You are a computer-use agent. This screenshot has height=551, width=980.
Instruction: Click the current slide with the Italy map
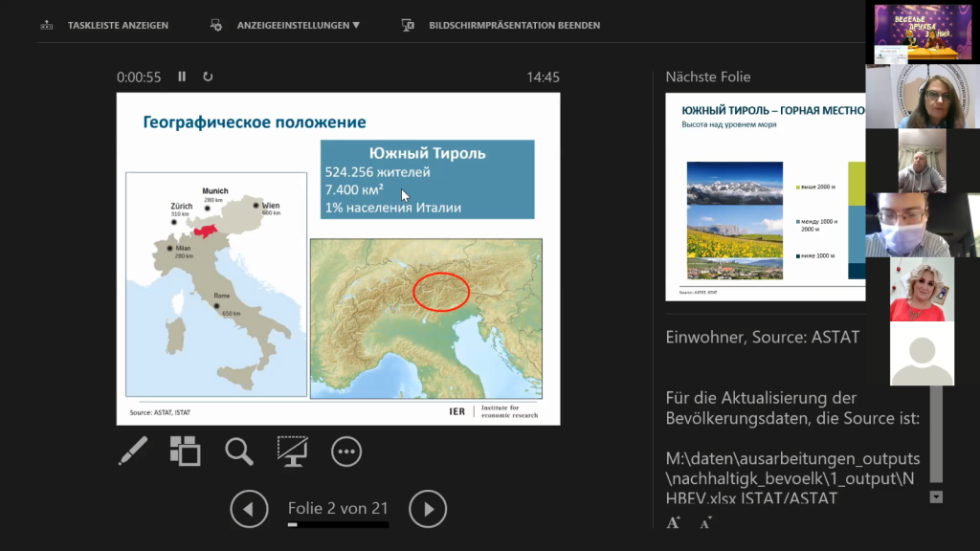(338, 258)
